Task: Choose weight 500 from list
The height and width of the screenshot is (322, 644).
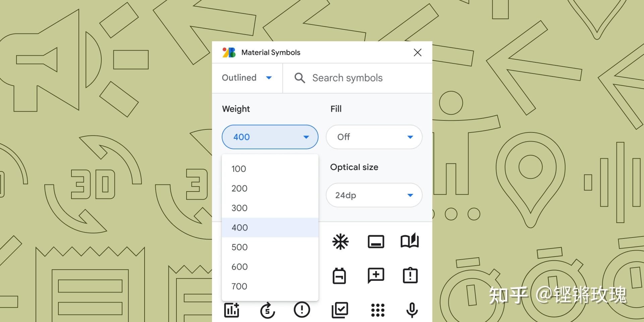Action: [x=270, y=247]
